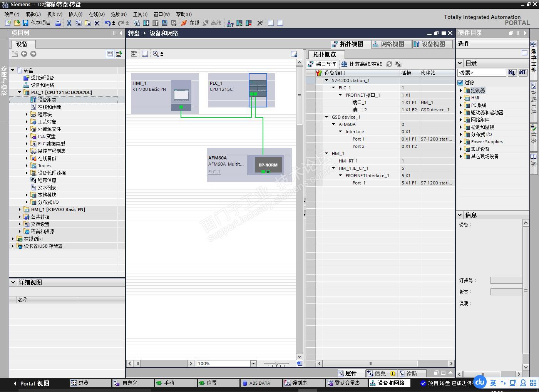Viewport: 539px width, 392px height.
Task: Click the 保存项目 save project button
Action: (x=37, y=23)
